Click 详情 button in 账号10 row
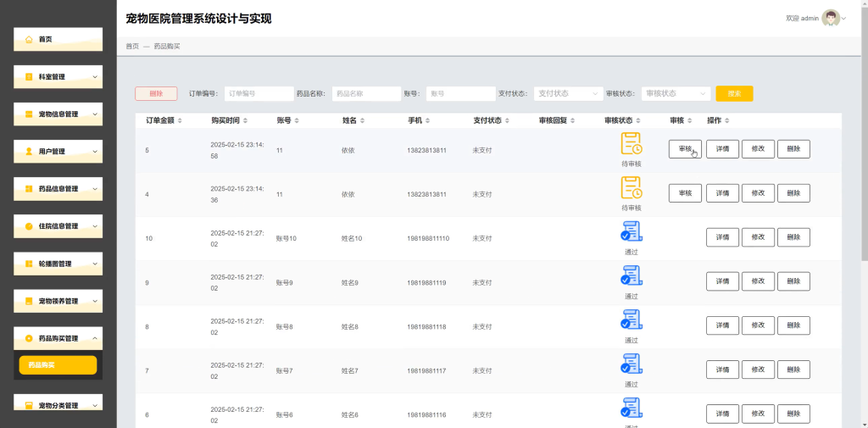The width and height of the screenshot is (868, 428). (722, 237)
